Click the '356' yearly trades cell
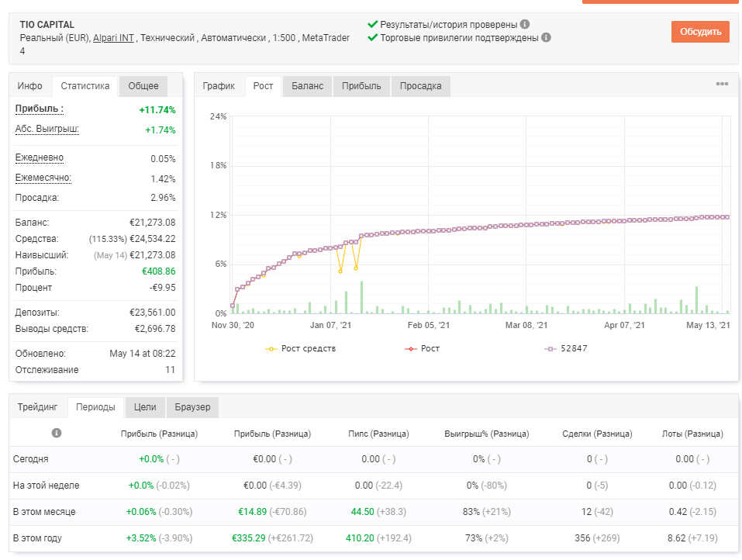This screenshot has width=742, height=560. point(582,539)
